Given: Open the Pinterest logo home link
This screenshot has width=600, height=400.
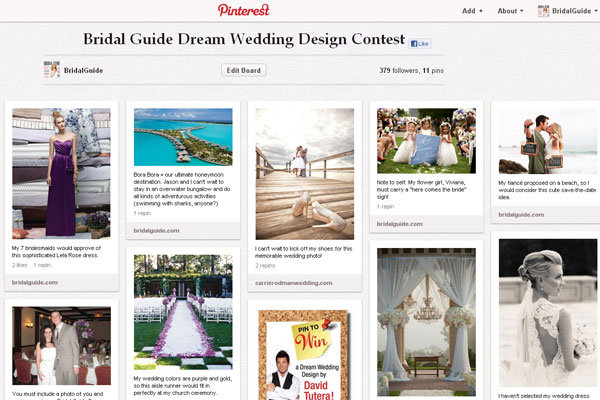Looking at the screenshot, I should click(x=244, y=10).
